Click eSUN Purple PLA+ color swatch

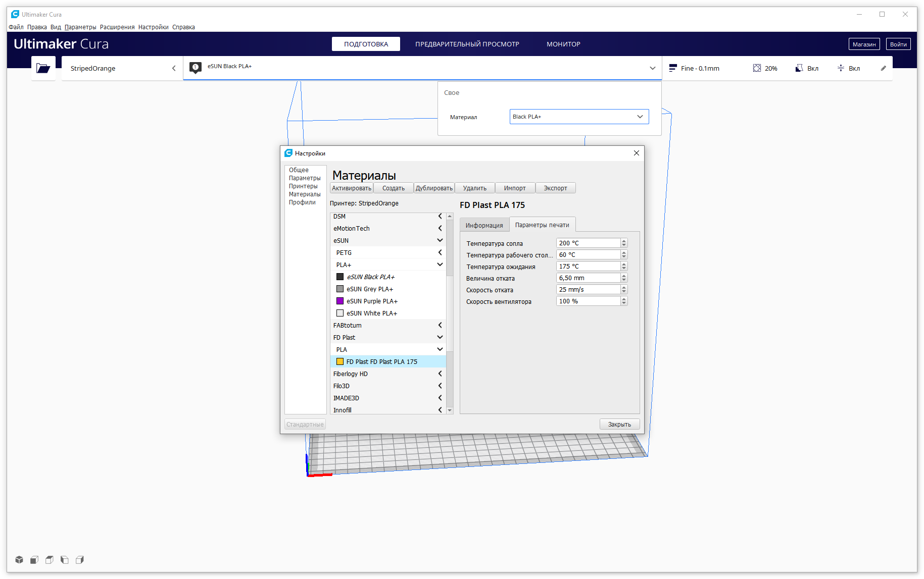pyautogui.click(x=340, y=301)
